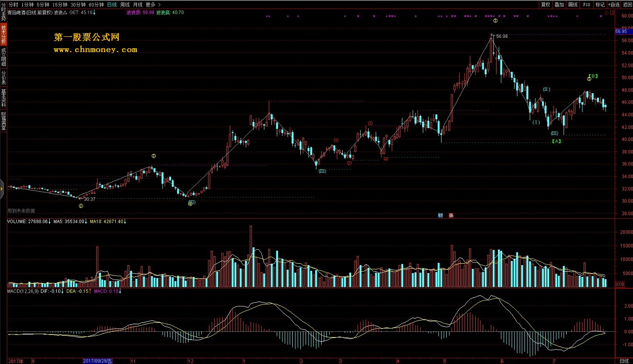Select the 15分钟 chart period

click(60, 4)
